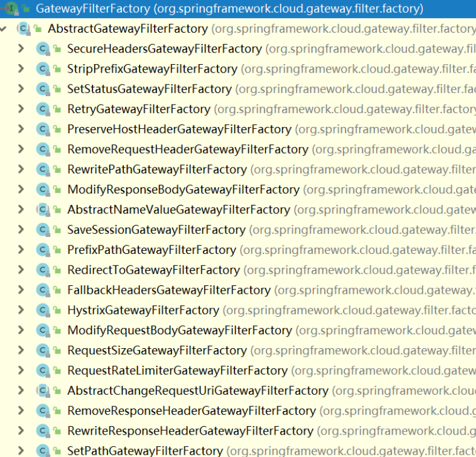476x457 pixels.
Task: Expand the RedirectToGatewayFilterFactory node
Action: coord(21,270)
